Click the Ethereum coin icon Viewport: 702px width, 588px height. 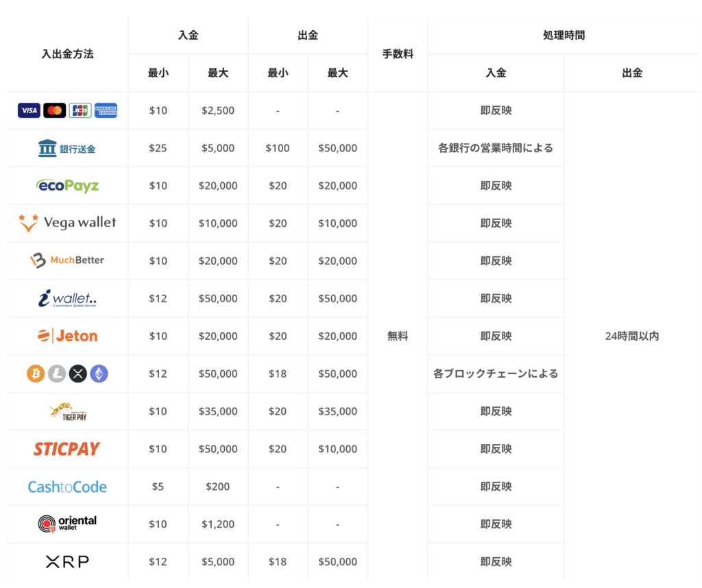[99, 373]
